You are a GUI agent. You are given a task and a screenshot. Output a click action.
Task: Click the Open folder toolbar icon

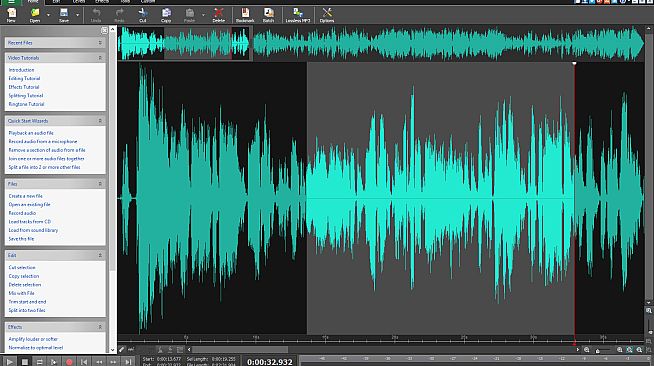pyautogui.click(x=35, y=15)
